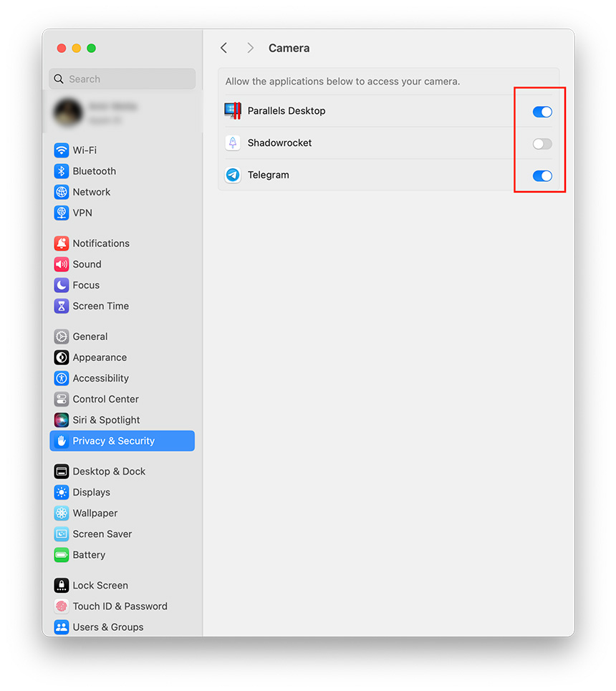Screen dimensions: 616x691
Task: Open Touch ID & Password fingerprint icon
Action: [x=62, y=607]
